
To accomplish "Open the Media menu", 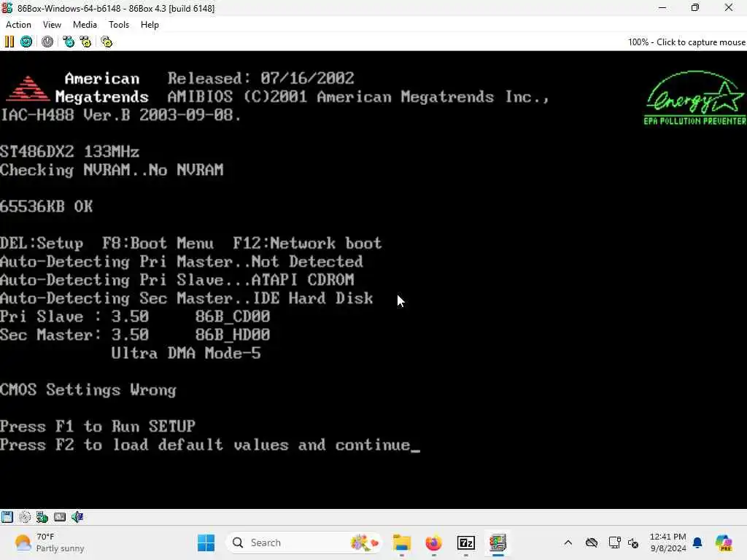I will [85, 25].
